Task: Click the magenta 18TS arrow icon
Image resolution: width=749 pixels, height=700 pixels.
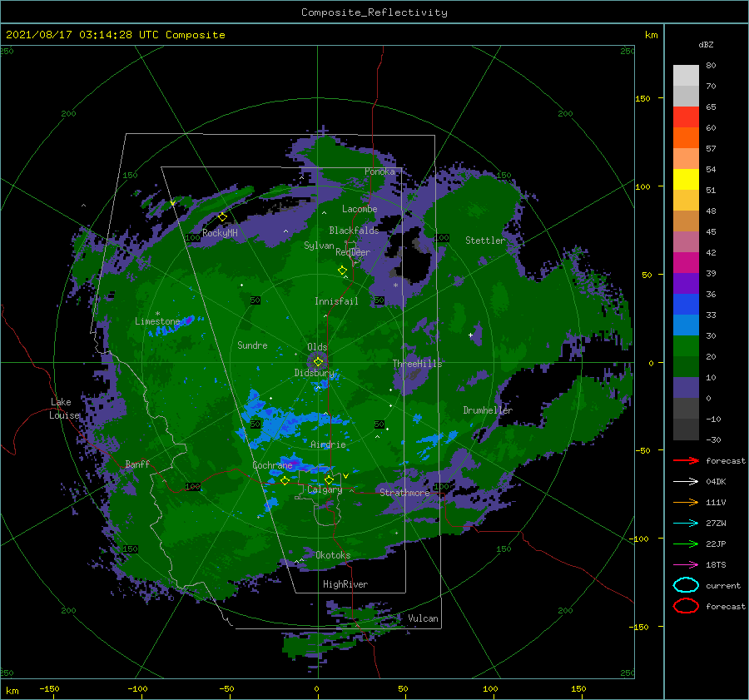Action: 686,565
